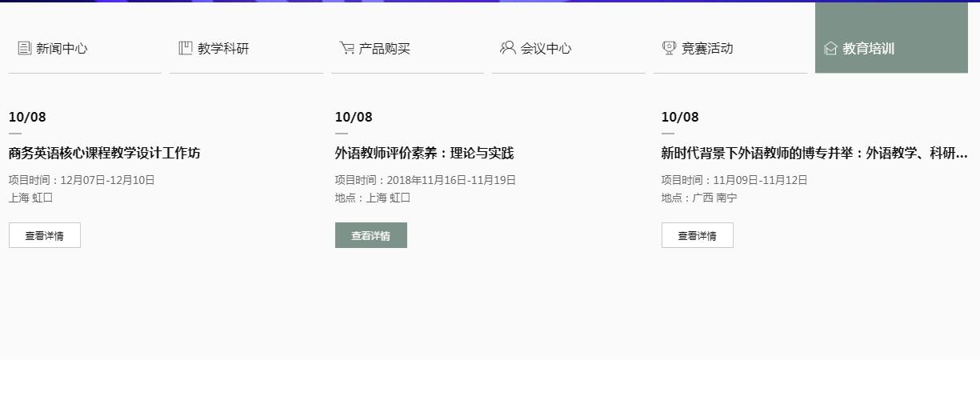This screenshot has width=980, height=412.
Task: Click the people icon beside 会议中心
Action: [508, 48]
